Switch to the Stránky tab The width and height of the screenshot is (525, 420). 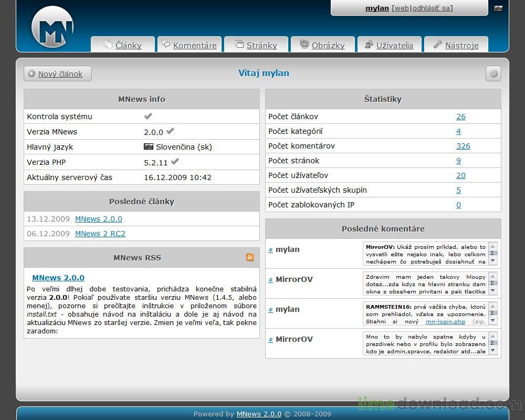(x=256, y=45)
